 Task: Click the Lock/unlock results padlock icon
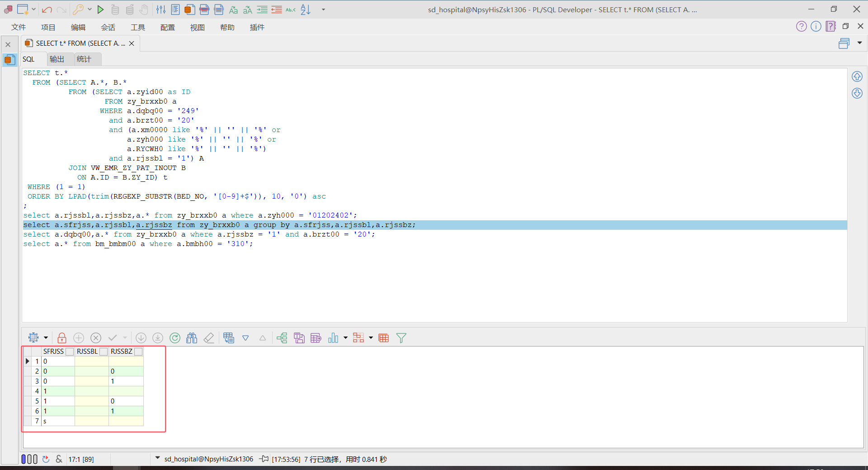62,338
